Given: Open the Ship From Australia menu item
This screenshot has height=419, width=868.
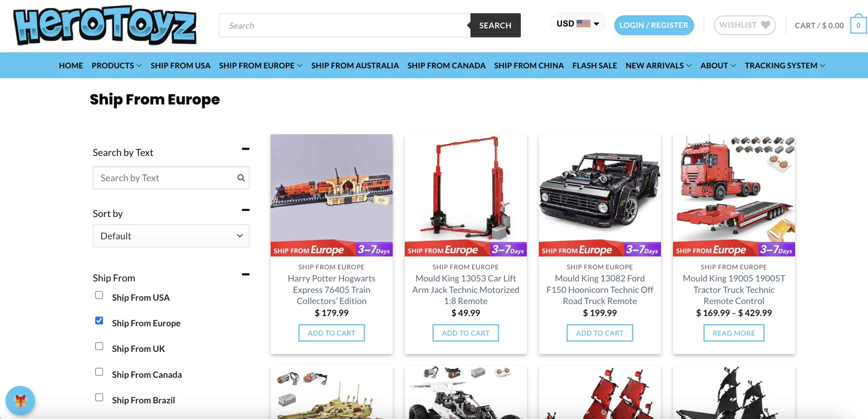Looking at the screenshot, I should click(x=355, y=65).
